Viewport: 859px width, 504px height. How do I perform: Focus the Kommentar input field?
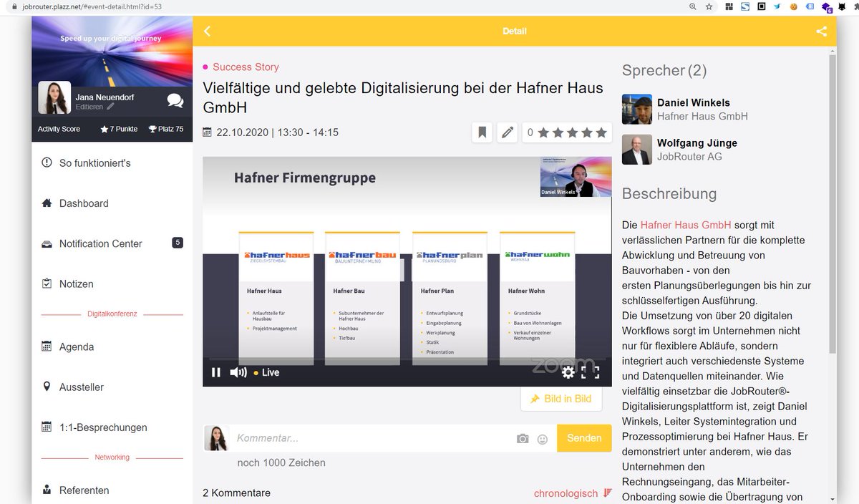point(372,438)
